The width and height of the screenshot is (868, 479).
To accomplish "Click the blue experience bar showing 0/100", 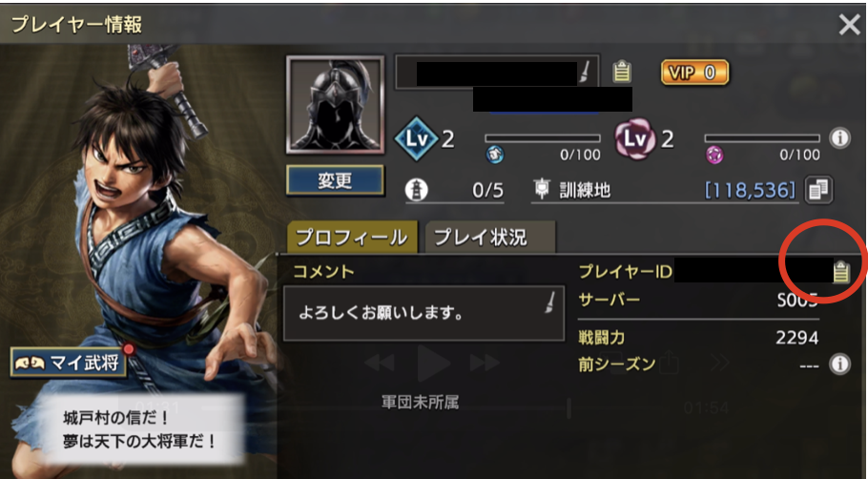I will (543, 138).
